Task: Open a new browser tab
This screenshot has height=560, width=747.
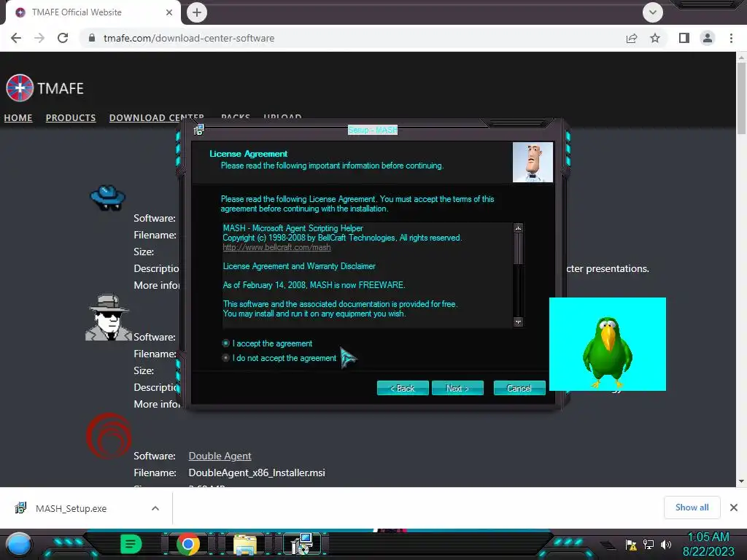Action: pyautogui.click(x=197, y=12)
